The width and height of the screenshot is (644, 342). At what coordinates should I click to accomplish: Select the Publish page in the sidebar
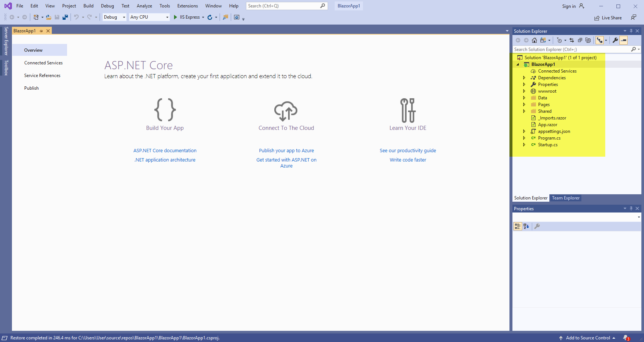tap(31, 88)
